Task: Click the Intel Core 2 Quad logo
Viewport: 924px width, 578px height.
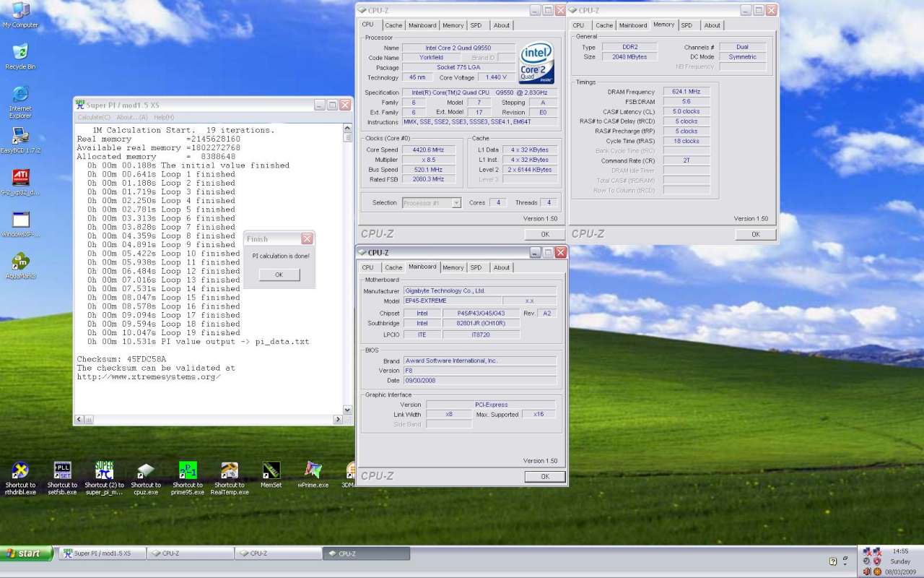Action: pos(536,63)
